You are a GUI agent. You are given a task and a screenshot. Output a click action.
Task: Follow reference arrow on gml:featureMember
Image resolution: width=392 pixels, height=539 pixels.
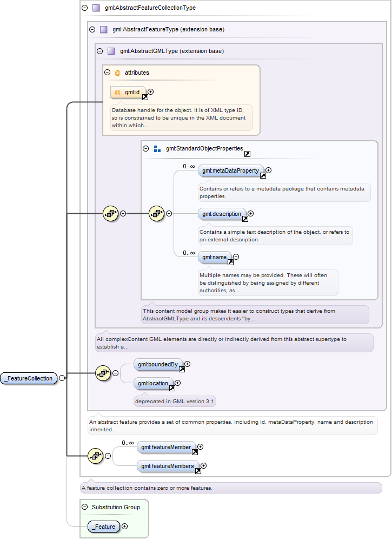point(195,452)
